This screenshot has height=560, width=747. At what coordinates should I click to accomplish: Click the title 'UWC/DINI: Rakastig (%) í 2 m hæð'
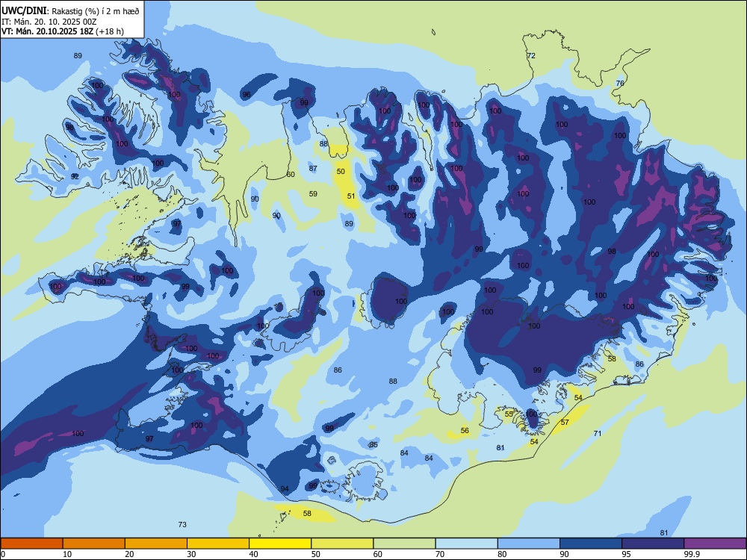point(71,10)
